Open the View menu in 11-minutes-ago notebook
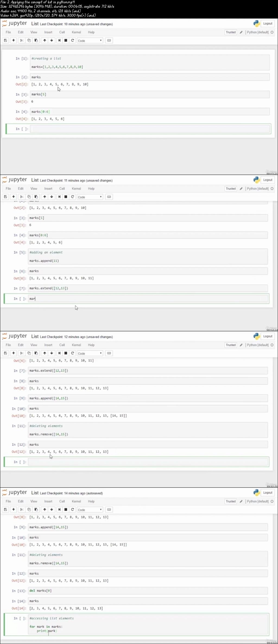Viewport: 278px width, 644px height. (x=34, y=189)
